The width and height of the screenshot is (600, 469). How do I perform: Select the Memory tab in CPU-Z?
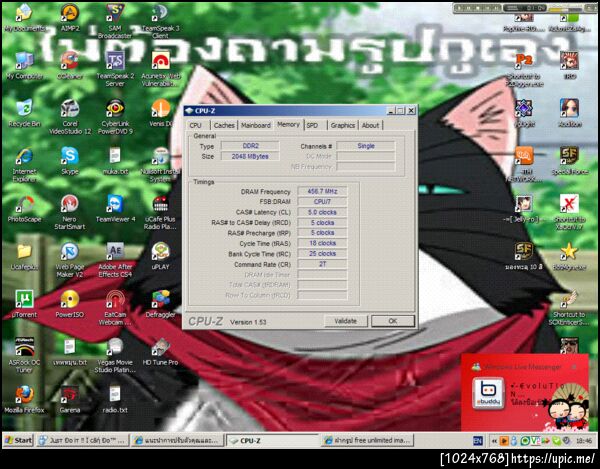point(289,124)
